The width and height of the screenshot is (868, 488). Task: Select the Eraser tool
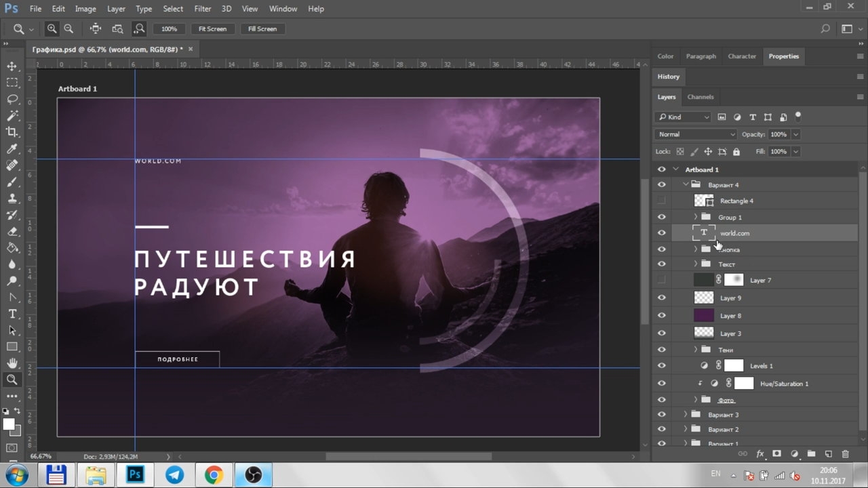(12, 232)
